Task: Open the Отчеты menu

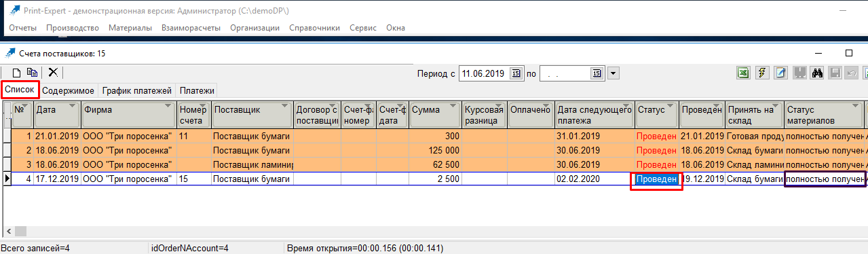Action: pos(22,28)
